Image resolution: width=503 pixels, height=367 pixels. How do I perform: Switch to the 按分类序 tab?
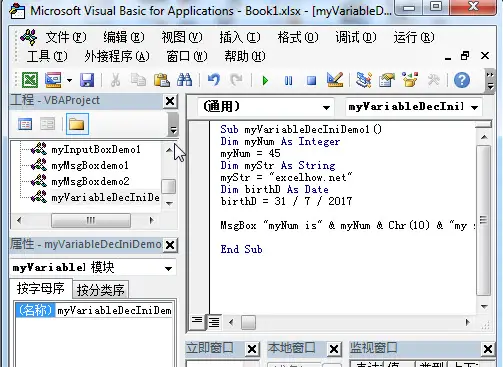pos(100,290)
